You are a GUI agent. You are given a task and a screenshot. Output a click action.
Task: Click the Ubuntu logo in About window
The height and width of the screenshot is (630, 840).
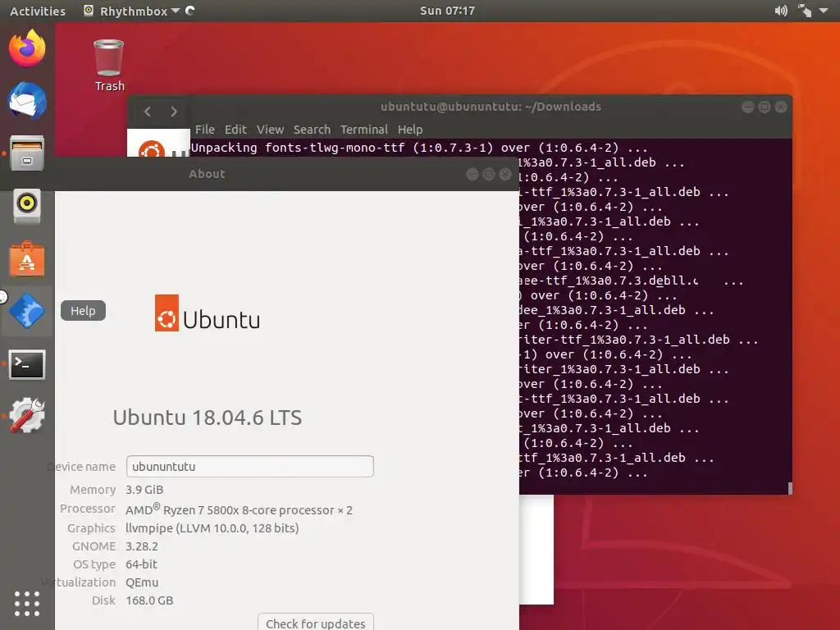[208, 313]
